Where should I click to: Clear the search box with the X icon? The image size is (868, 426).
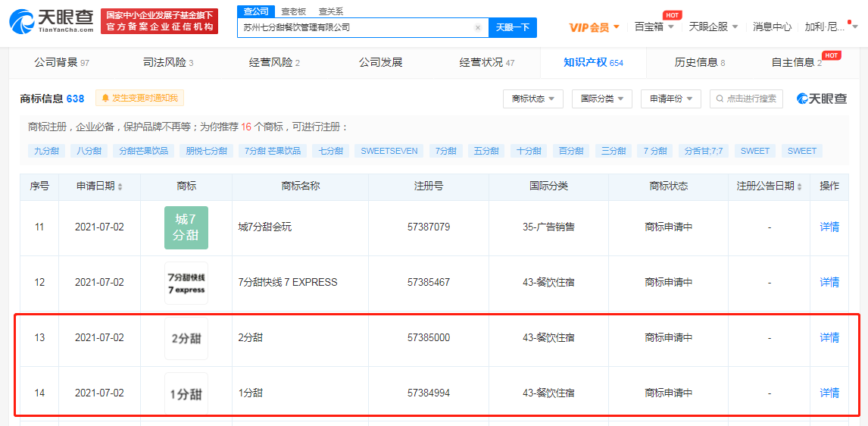click(x=478, y=28)
